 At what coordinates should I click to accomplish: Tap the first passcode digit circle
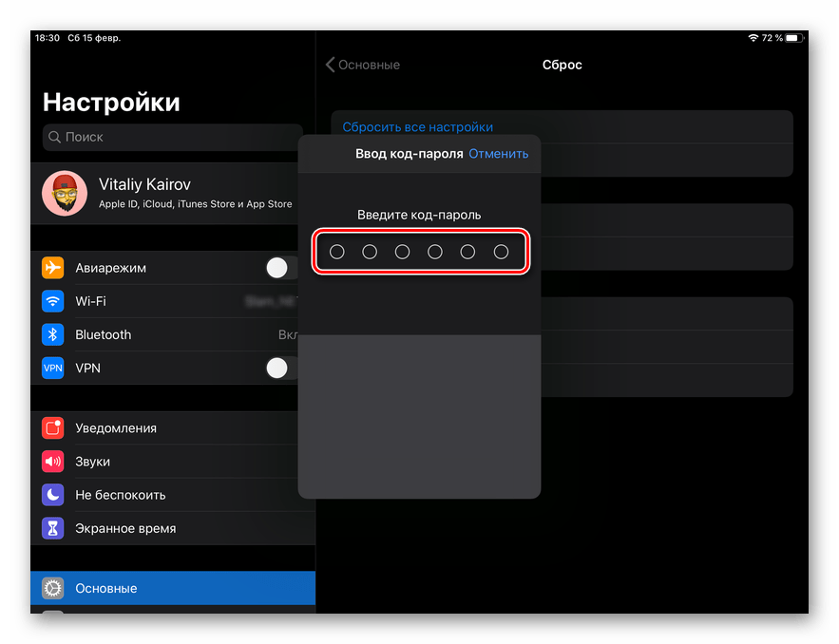(x=337, y=252)
